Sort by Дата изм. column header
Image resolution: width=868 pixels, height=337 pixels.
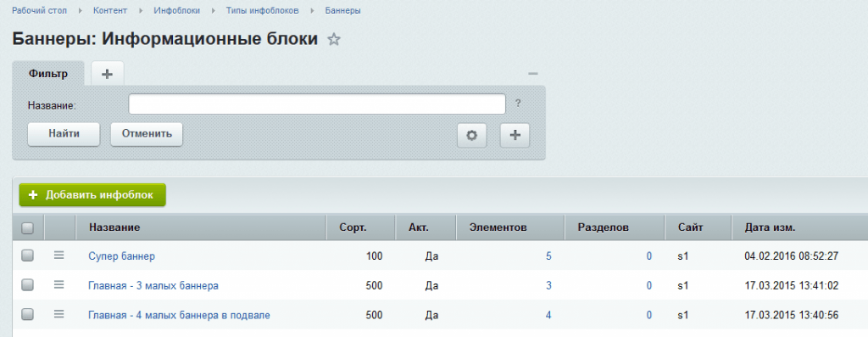[x=799, y=227]
